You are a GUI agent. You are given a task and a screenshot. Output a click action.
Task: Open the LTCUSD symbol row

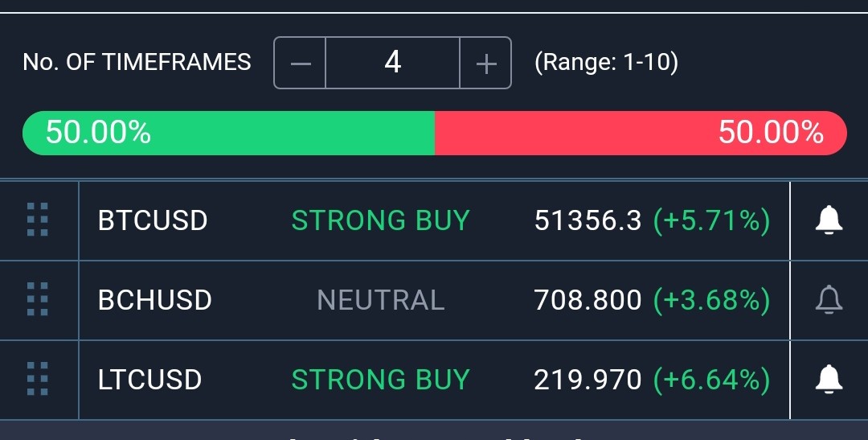coord(435,380)
